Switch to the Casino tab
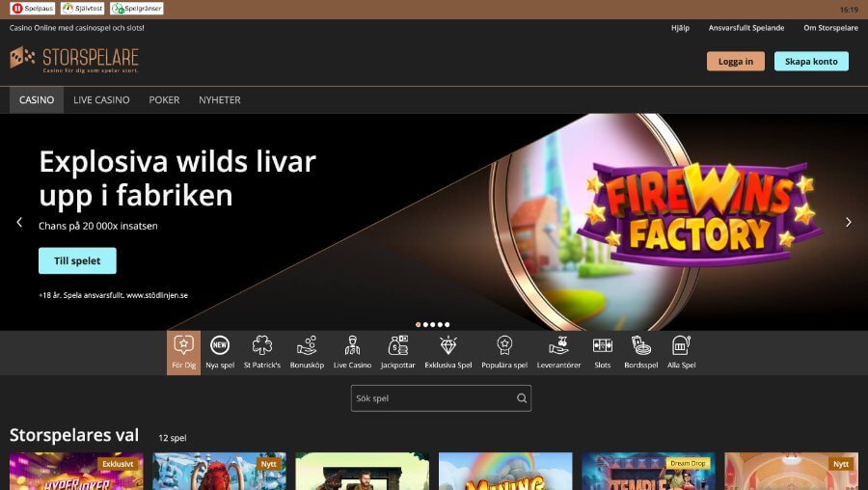Image resolution: width=868 pixels, height=490 pixels. coord(37,99)
